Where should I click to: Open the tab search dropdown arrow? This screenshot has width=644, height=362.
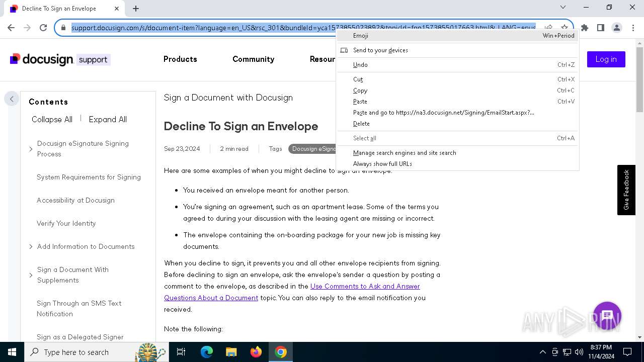coord(563,7)
